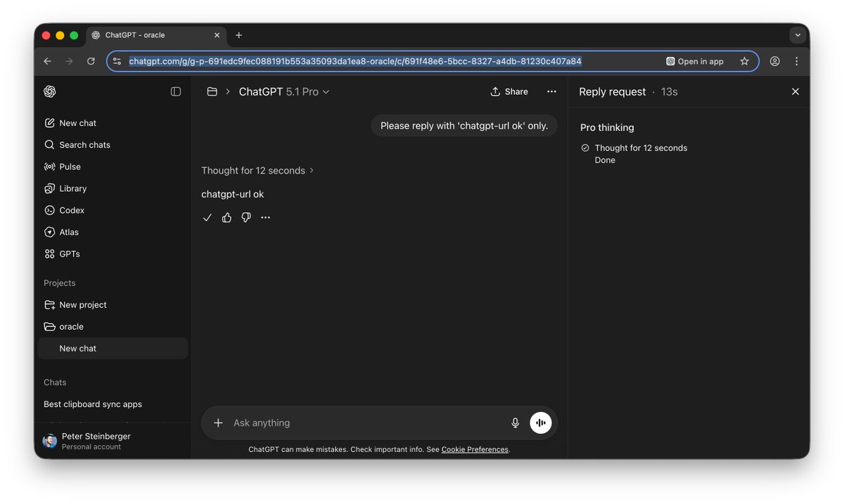Image resolution: width=844 pixels, height=504 pixels.
Task: Open ChatGPT 5.1 Pro model dropdown
Action: click(x=284, y=92)
